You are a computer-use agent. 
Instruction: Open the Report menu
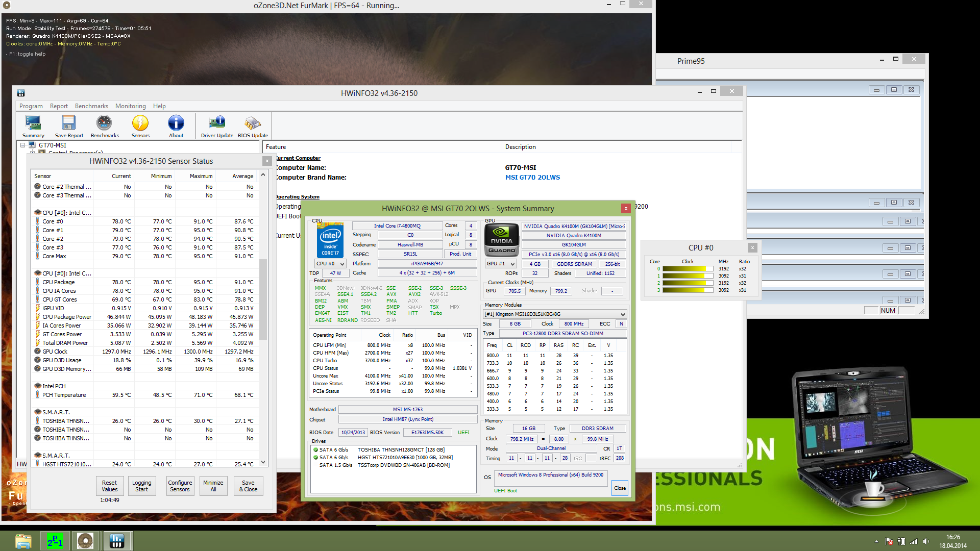[59, 106]
